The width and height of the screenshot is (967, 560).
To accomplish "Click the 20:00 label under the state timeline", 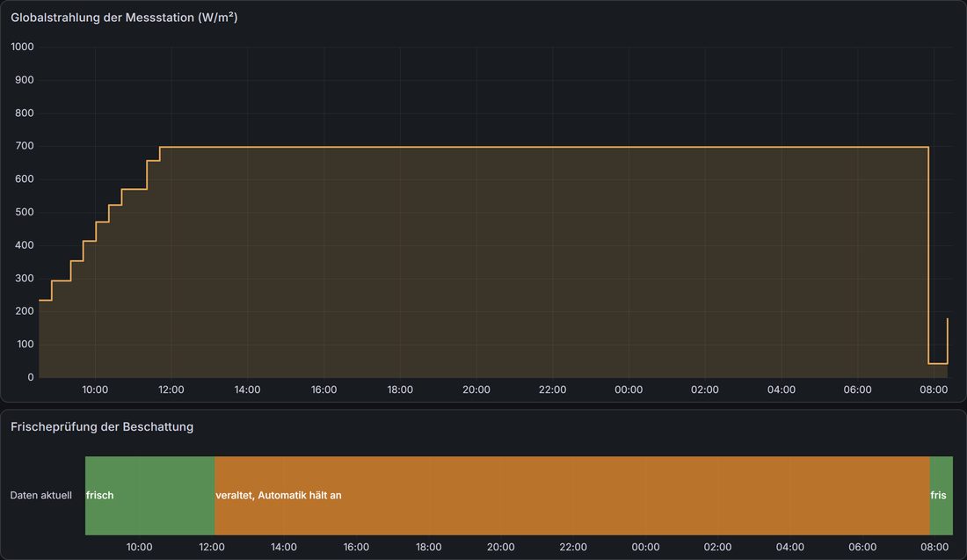I will pos(501,547).
